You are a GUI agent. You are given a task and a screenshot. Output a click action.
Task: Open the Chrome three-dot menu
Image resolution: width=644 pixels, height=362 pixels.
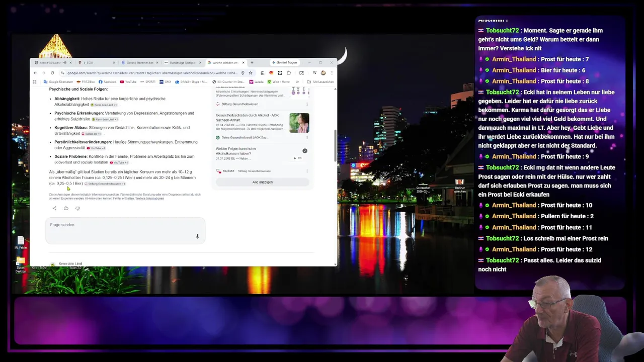tap(332, 73)
